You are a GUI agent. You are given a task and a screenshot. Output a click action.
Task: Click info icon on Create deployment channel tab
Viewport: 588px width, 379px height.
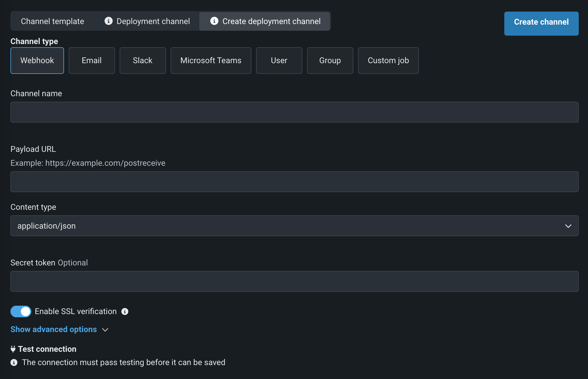(x=214, y=21)
